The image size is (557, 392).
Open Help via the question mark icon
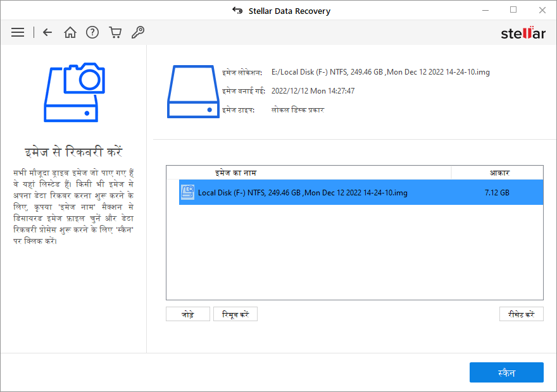92,32
